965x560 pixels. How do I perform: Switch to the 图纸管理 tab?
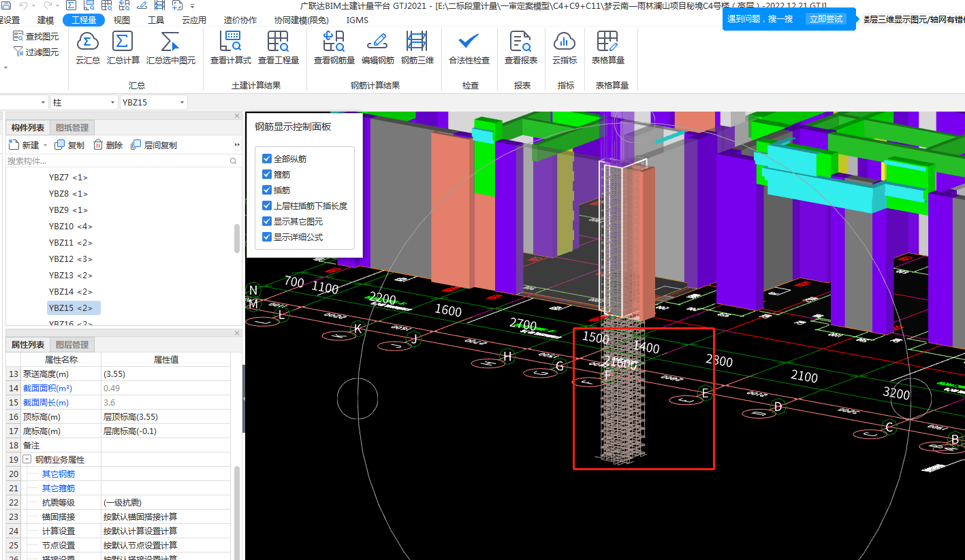pyautogui.click(x=72, y=128)
